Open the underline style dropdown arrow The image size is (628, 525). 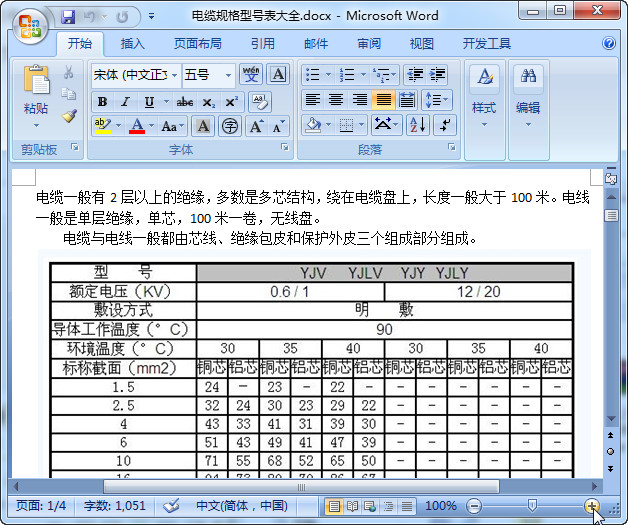(x=166, y=102)
